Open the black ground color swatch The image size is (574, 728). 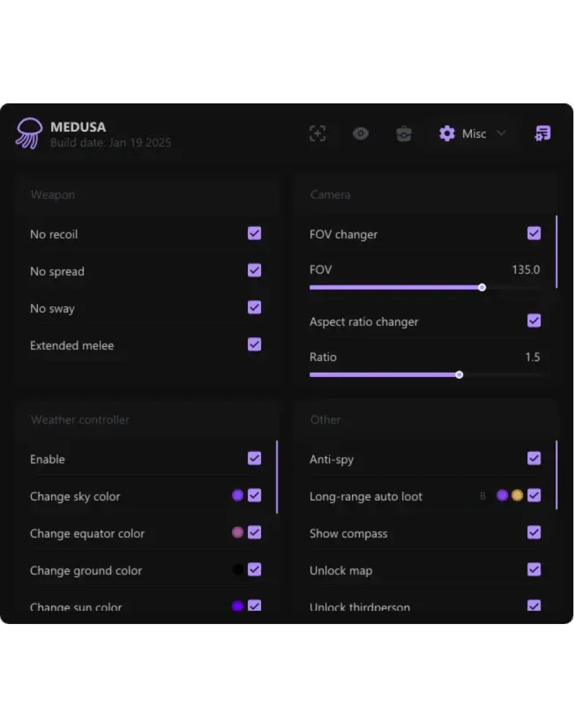(238, 570)
